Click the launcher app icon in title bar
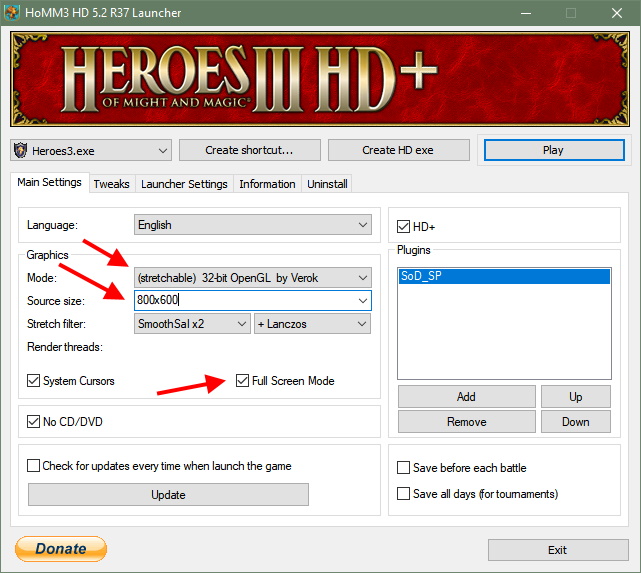 coord(11,13)
